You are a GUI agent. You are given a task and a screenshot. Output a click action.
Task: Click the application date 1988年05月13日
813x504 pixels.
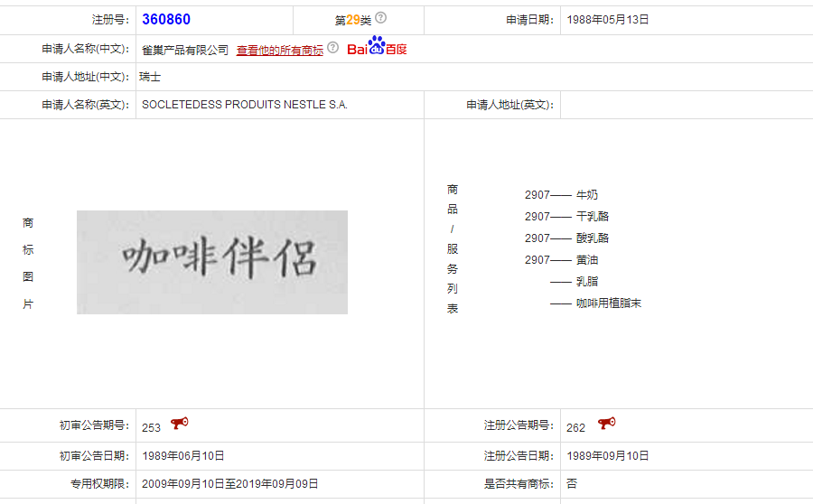pyautogui.click(x=608, y=20)
